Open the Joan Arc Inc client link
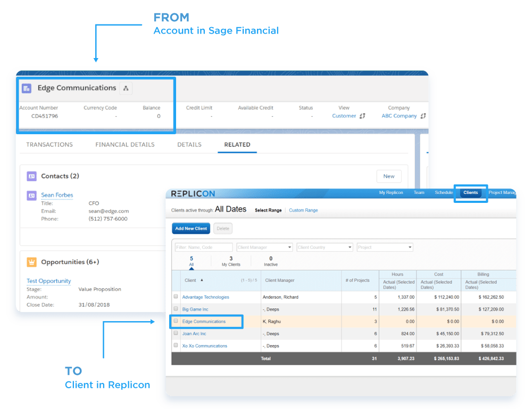The height and width of the screenshot is (409, 532). (194, 333)
